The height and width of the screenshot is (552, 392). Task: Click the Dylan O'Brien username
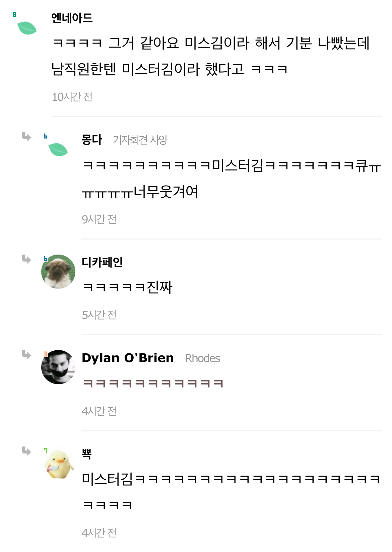click(x=128, y=358)
